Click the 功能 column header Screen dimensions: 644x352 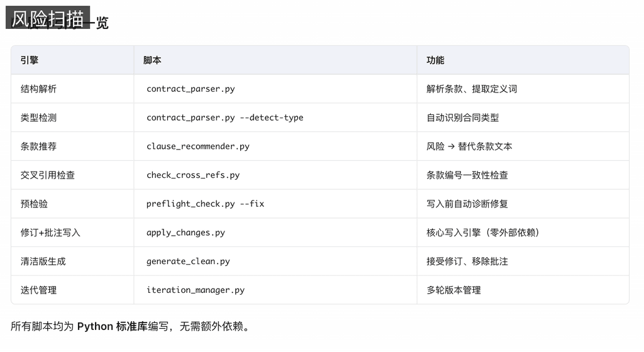click(x=435, y=60)
